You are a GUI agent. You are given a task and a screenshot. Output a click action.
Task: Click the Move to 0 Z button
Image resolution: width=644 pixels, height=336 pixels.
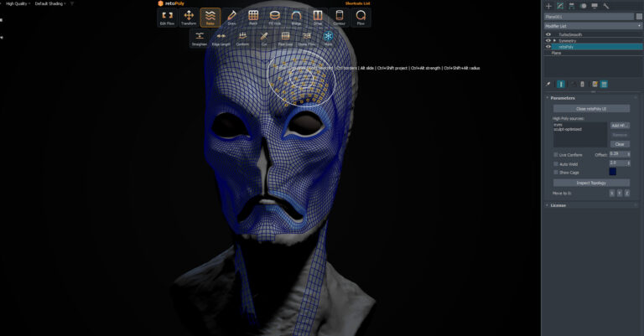click(627, 193)
